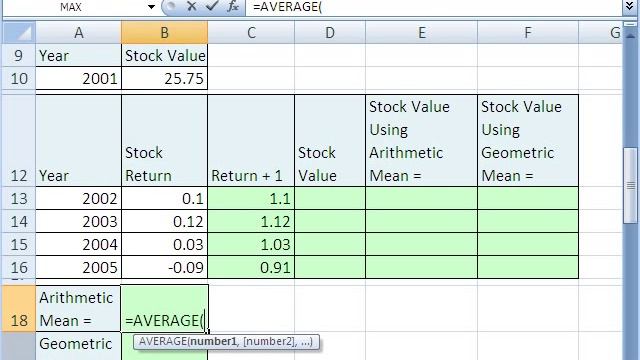Screen dimensions: 640x360
Task: Select column A header
Action: pos(78,33)
